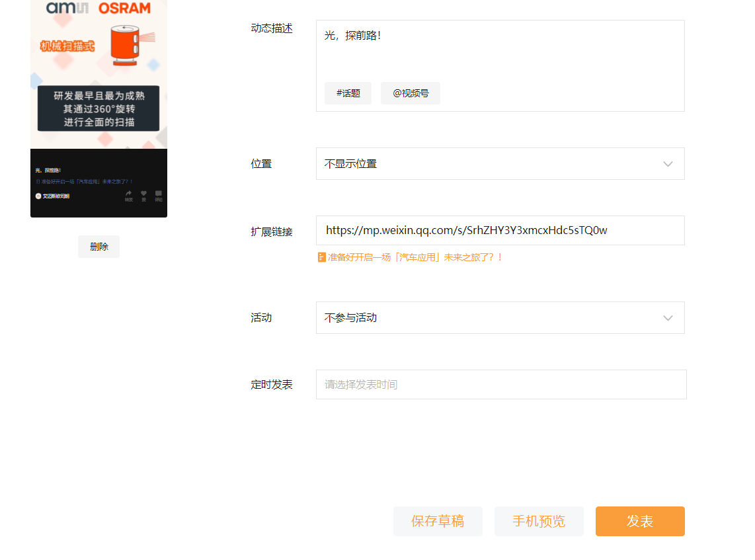Click the 手机预览 button
Image resolution: width=755 pixels, height=560 pixels.
point(539,521)
